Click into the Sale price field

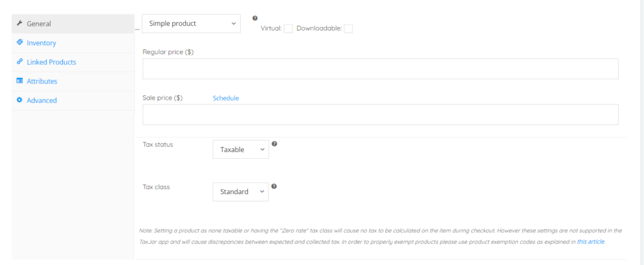(380, 115)
